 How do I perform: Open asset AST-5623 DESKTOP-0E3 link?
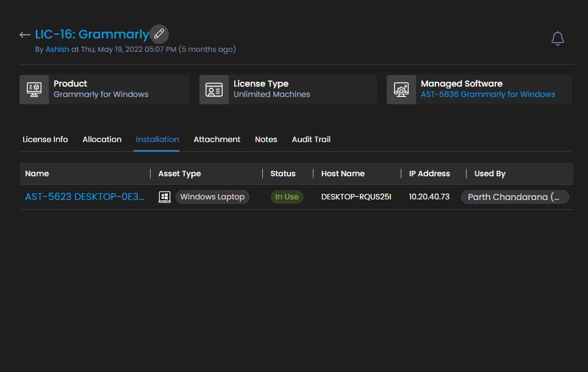[85, 197]
